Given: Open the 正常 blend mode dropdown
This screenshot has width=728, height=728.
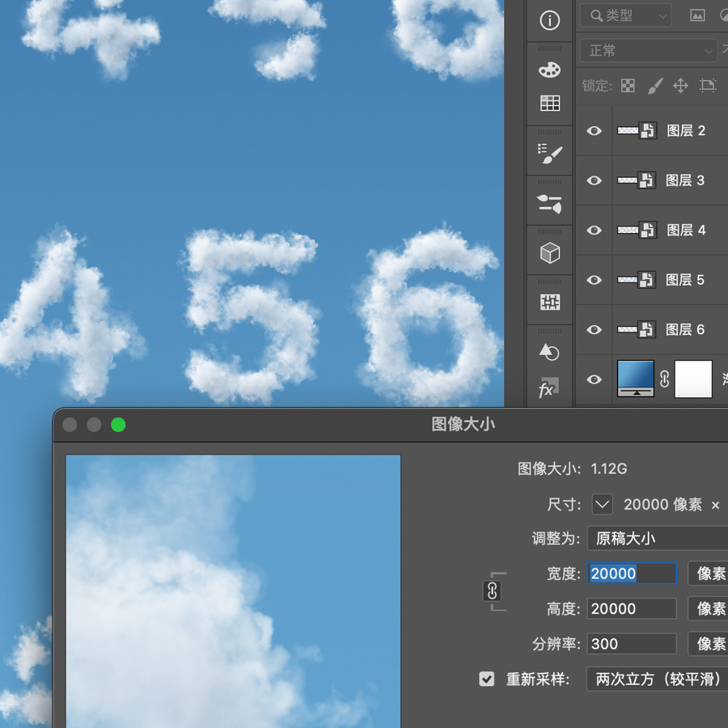Looking at the screenshot, I should (649, 50).
